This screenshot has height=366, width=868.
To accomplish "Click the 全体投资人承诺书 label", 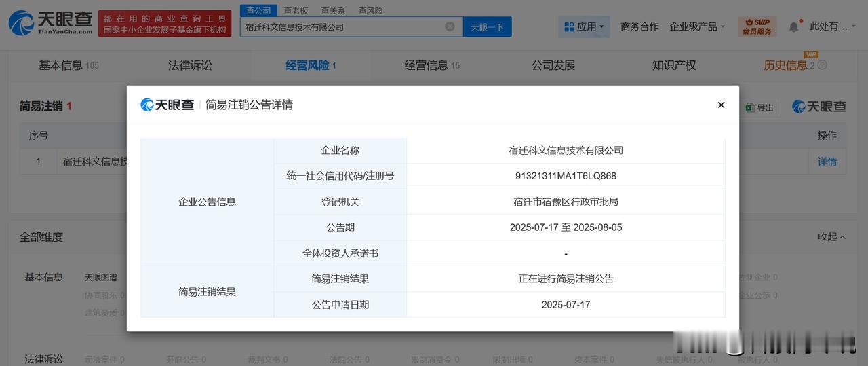I will (x=340, y=253).
